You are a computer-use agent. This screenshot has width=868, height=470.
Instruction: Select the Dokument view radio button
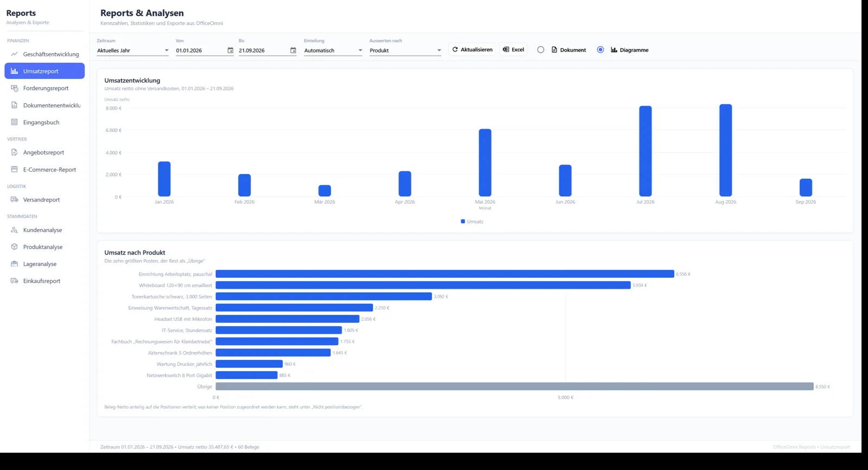(541, 50)
